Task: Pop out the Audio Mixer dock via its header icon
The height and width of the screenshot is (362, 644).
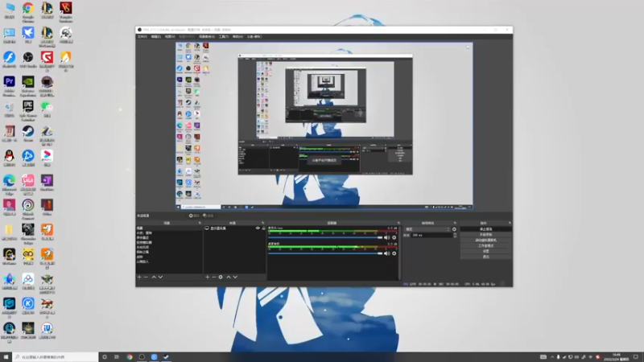Action: point(398,223)
